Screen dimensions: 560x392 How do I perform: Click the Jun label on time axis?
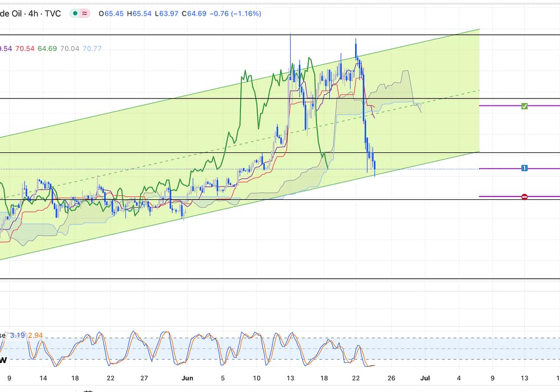pos(186,378)
